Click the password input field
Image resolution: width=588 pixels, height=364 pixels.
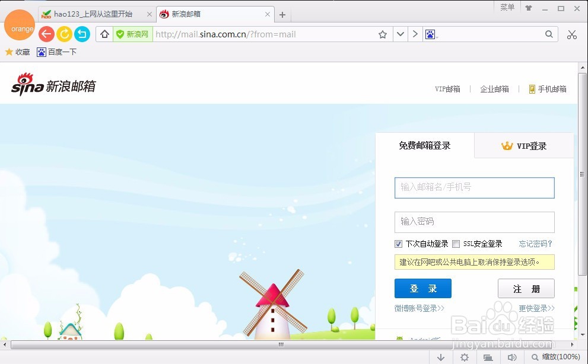[x=474, y=222]
